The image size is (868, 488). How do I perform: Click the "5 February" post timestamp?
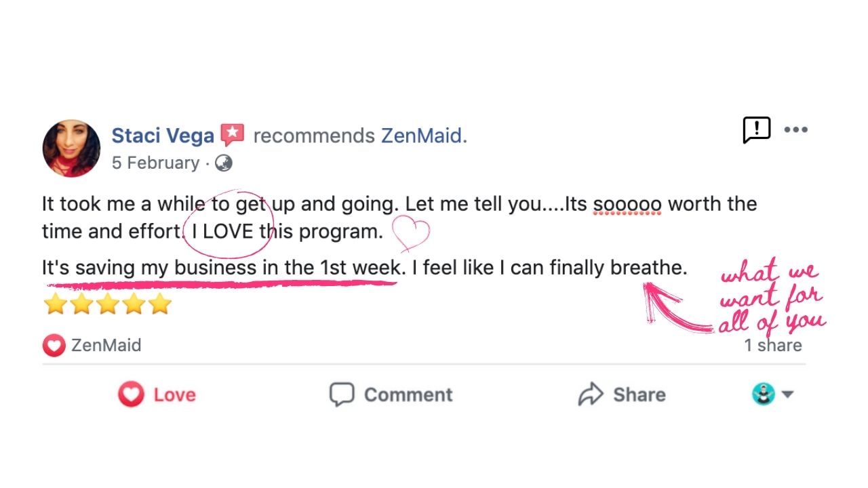click(x=155, y=163)
